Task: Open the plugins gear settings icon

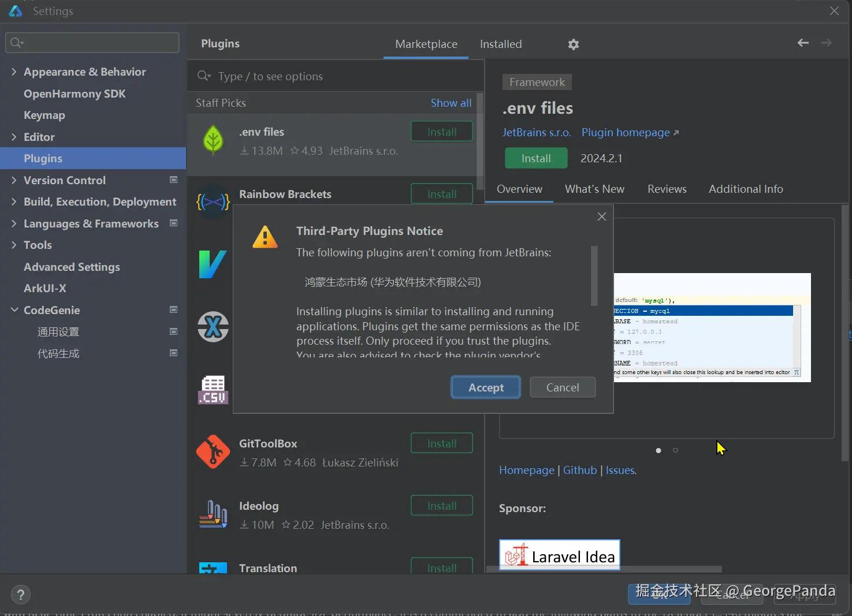Action: coord(573,44)
